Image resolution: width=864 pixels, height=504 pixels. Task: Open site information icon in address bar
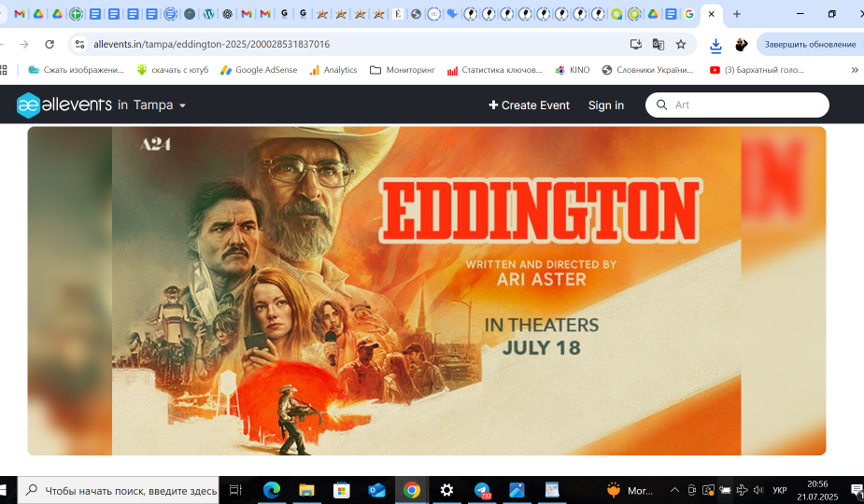pyautogui.click(x=80, y=44)
